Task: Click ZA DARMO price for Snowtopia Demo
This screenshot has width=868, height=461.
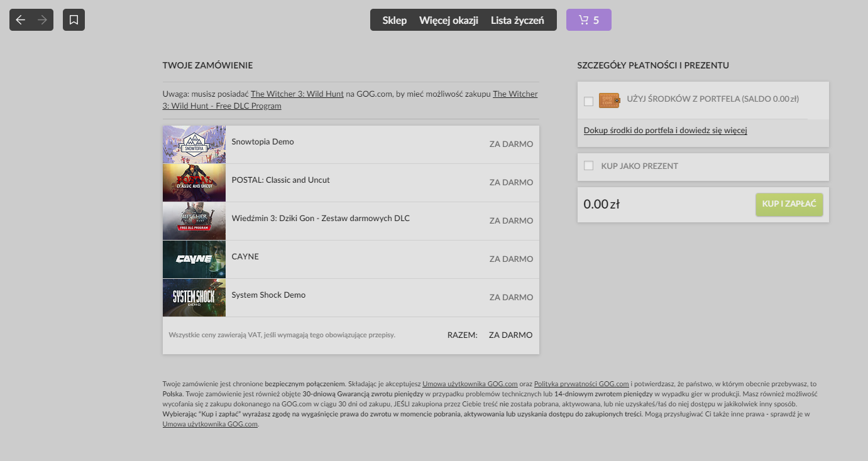Action: 511,144
